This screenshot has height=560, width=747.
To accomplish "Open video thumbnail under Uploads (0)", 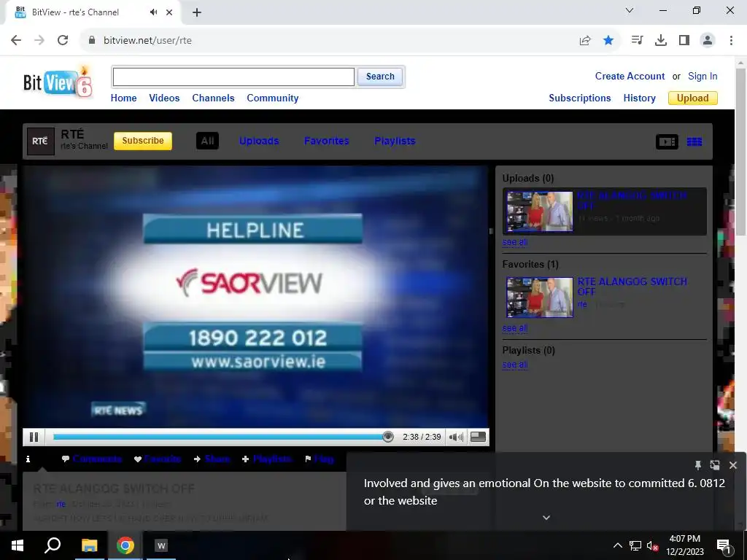I will click(540, 211).
